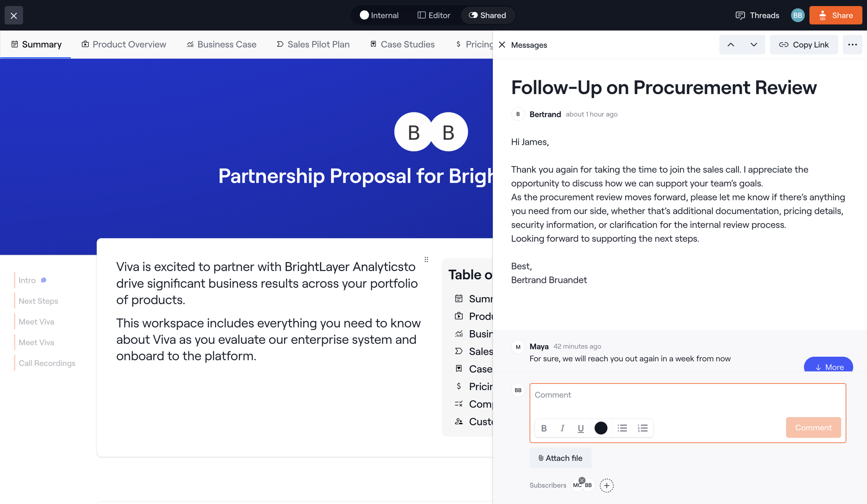The width and height of the screenshot is (867, 504).
Task: Close the workspace with the top-left X button
Action: point(14,15)
